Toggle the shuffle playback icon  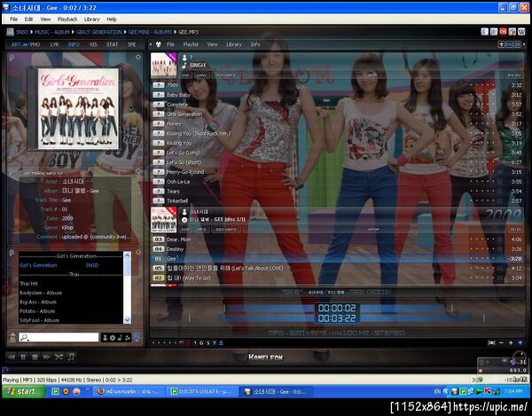tap(59, 357)
